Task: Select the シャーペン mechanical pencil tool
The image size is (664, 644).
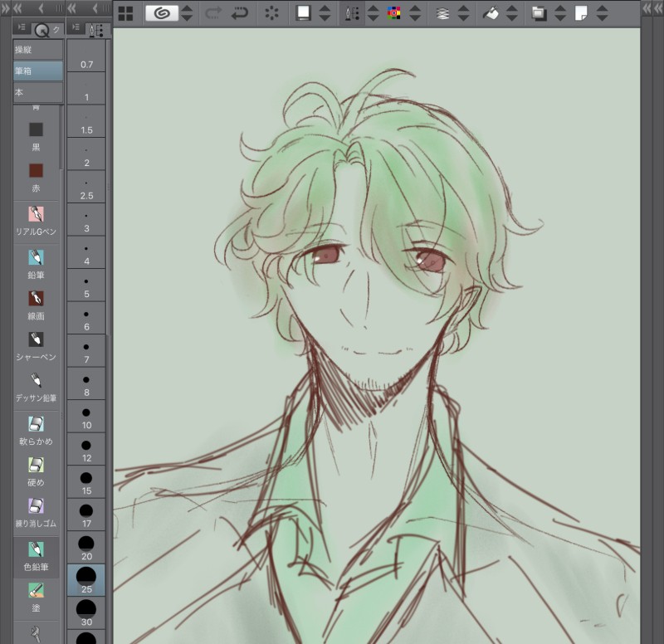Action: [x=36, y=346]
